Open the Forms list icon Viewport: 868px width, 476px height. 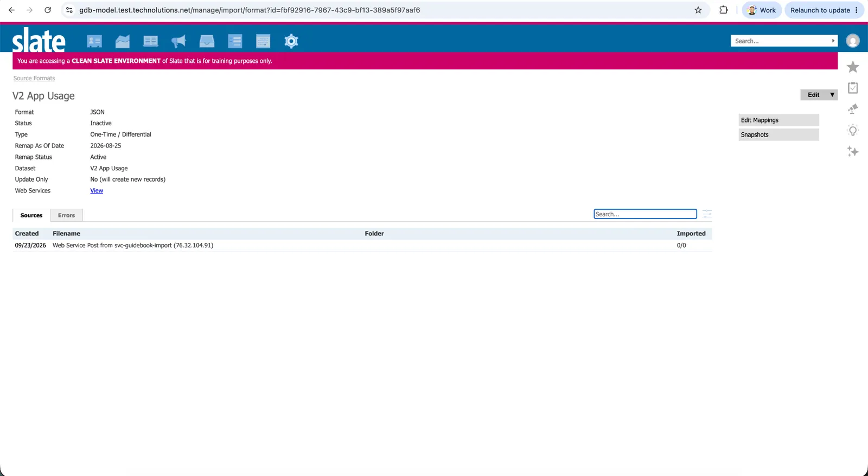235,41
